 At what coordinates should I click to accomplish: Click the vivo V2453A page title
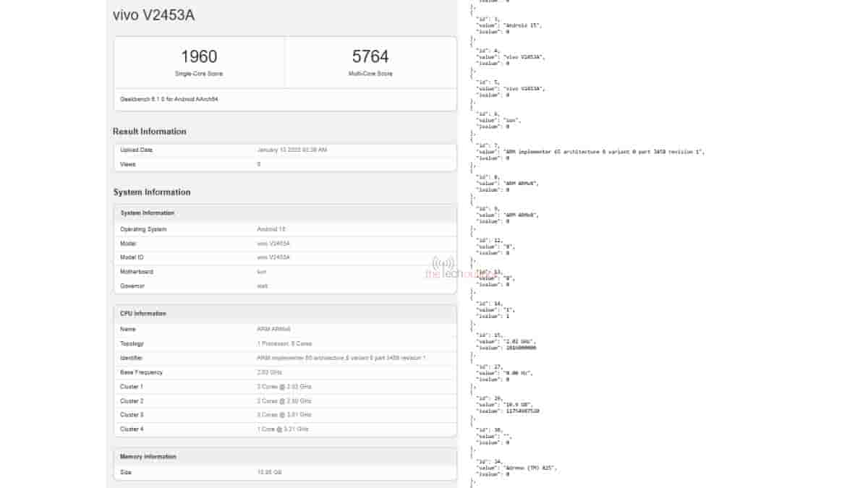click(x=154, y=15)
